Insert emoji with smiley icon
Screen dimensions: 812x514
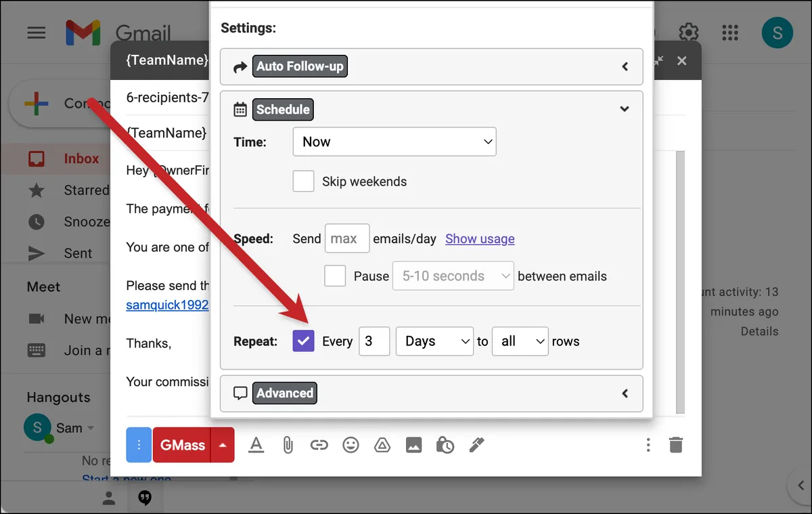tap(351, 445)
